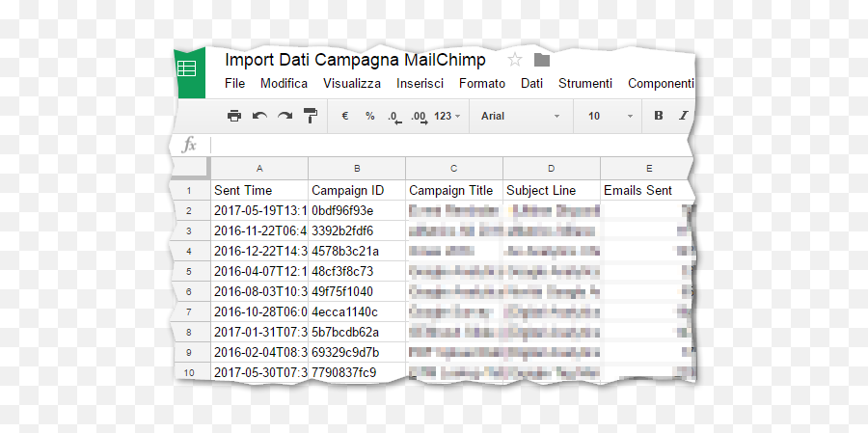The height and width of the screenshot is (433, 868).
Task: Select the 2016-12-22 sent time cell
Action: 259,252
